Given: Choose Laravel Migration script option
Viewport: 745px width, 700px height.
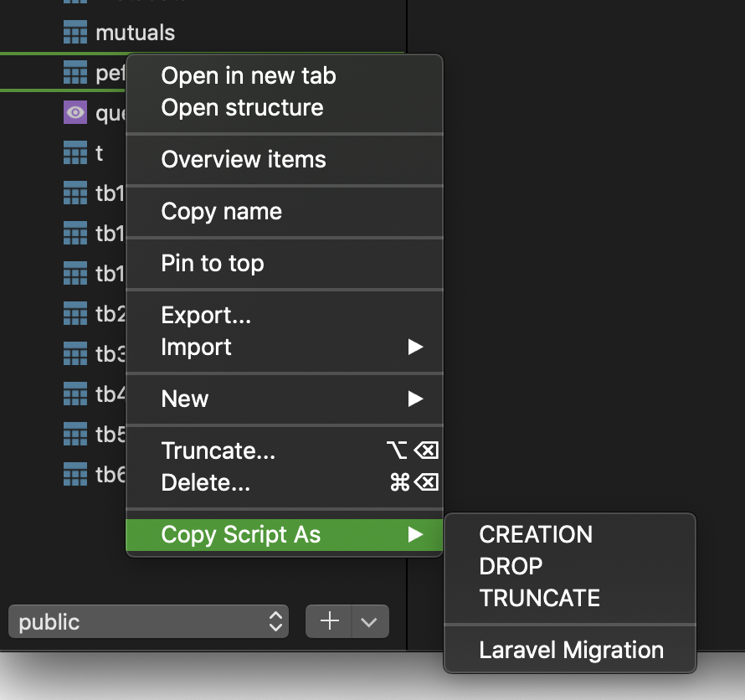Looking at the screenshot, I should click(x=571, y=649).
